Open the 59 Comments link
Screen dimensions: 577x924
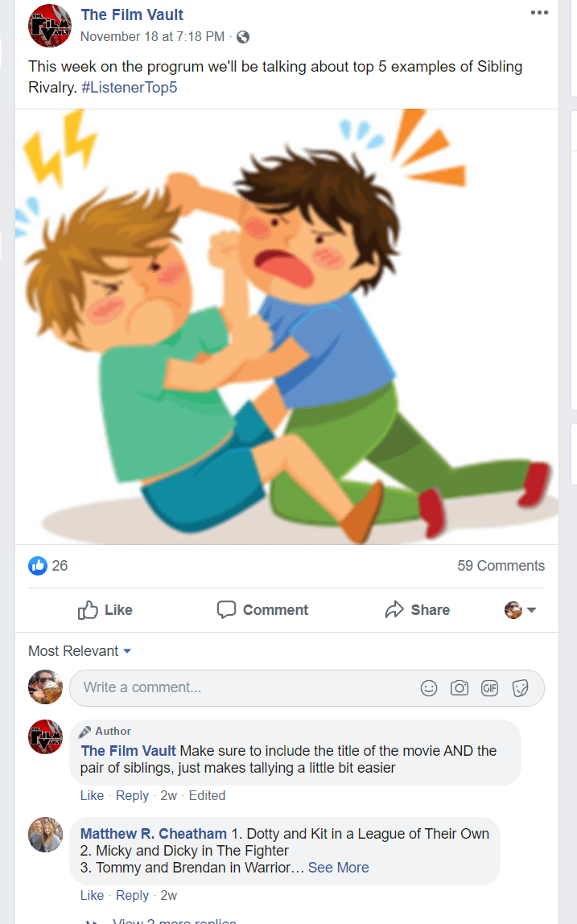tap(501, 566)
